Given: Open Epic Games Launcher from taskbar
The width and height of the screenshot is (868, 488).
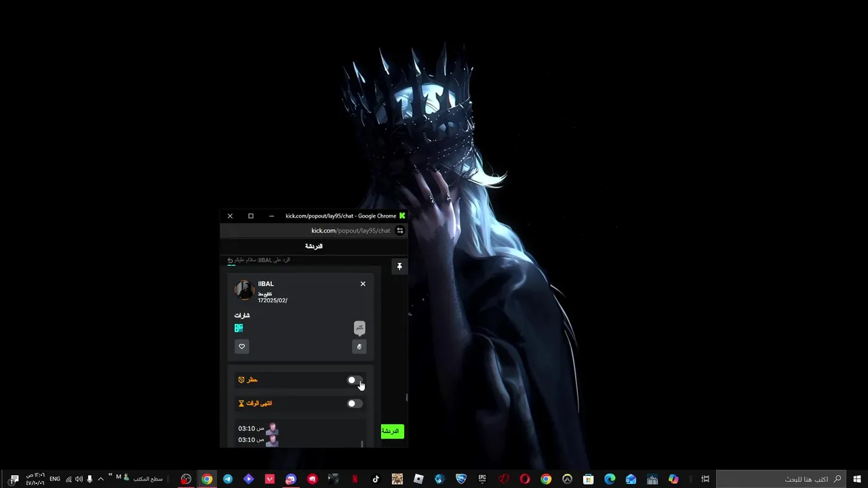Looking at the screenshot, I should point(482,479).
